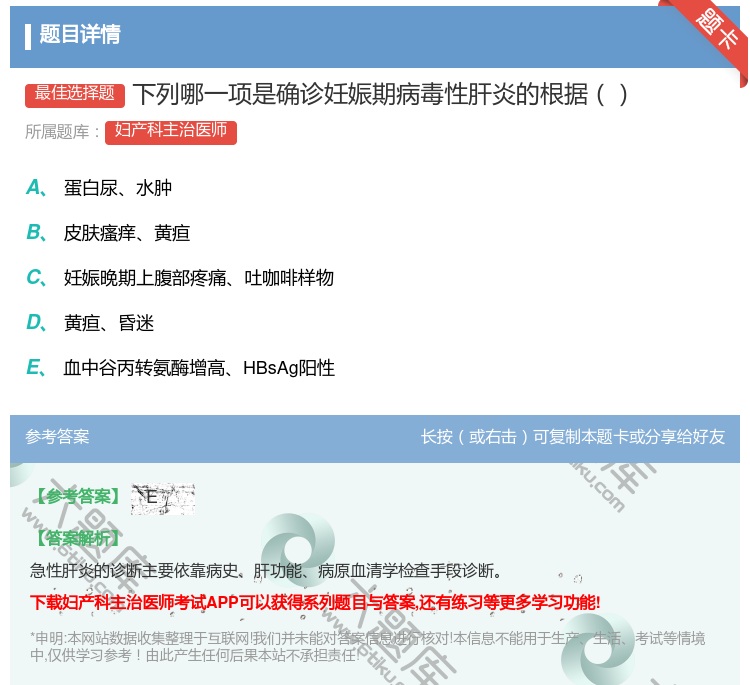The width and height of the screenshot is (750, 685).
Task: Click the question text 下列哪一项是确诊妊娠期病毒性肝炎的根据
Action: (x=380, y=94)
